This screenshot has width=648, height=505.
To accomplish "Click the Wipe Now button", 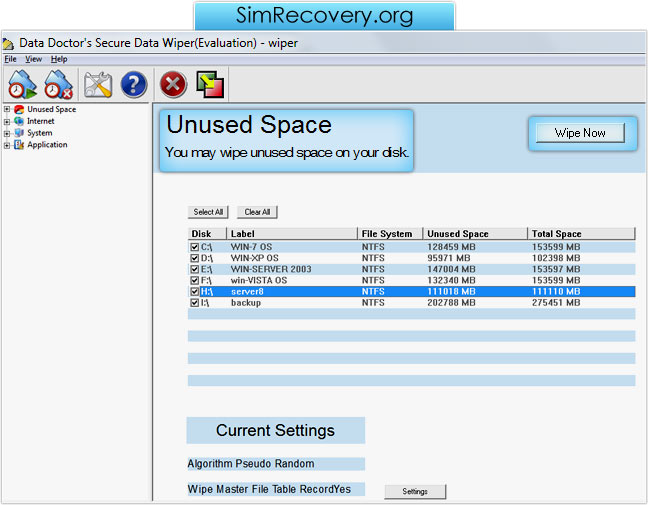I will pos(580,133).
